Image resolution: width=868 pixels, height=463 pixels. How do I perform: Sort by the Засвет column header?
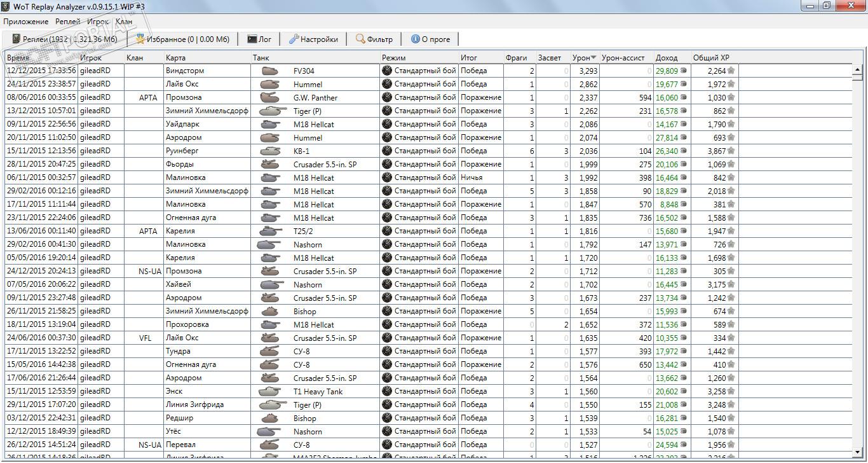point(553,58)
